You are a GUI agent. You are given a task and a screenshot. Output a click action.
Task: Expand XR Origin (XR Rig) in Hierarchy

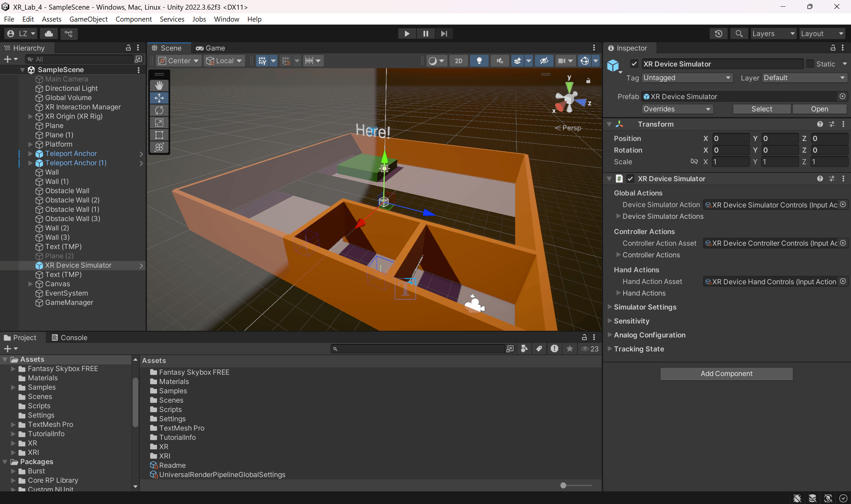(30, 116)
